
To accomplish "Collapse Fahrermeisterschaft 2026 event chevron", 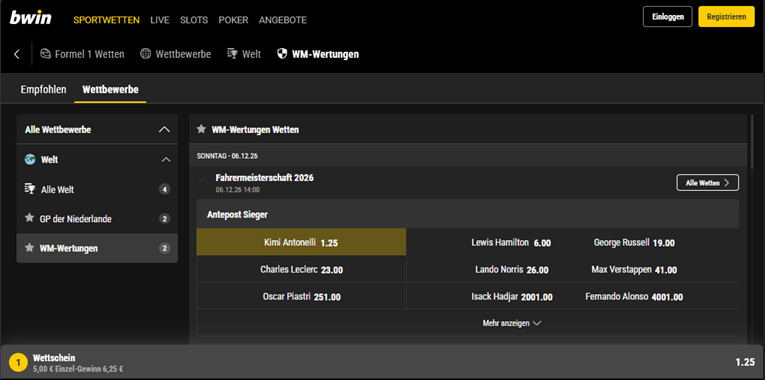I will click(x=204, y=182).
